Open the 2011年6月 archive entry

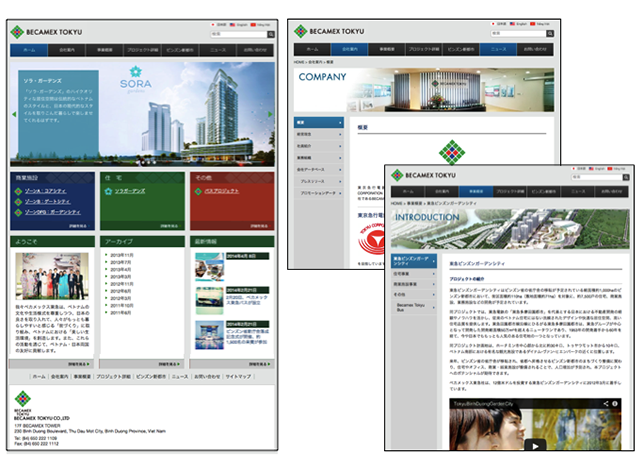click(x=121, y=313)
